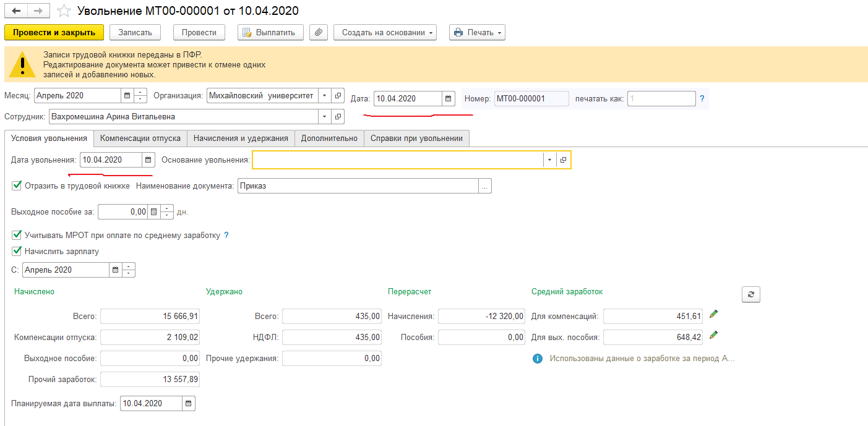Viewport: 868px width, 426px height.
Task: Toggle Отразить в трудовой книжке checkbox
Action: tap(16, 185)
